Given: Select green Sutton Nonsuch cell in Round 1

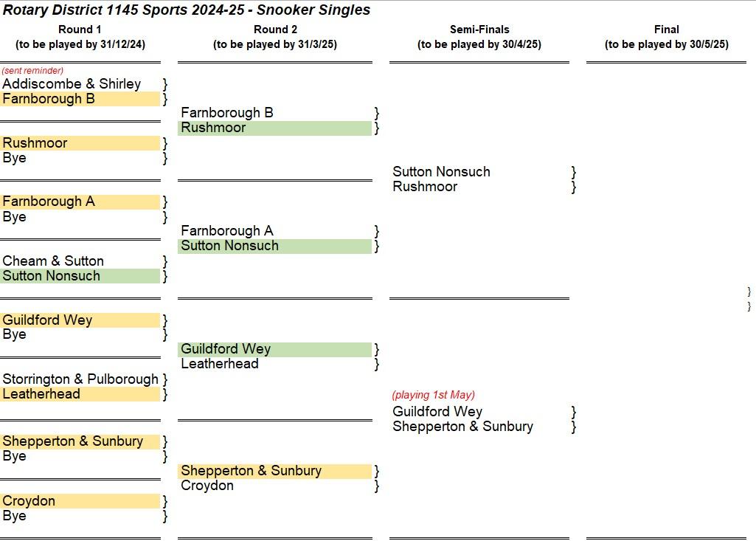Looking at the screenshot, I should coord(80,276).
